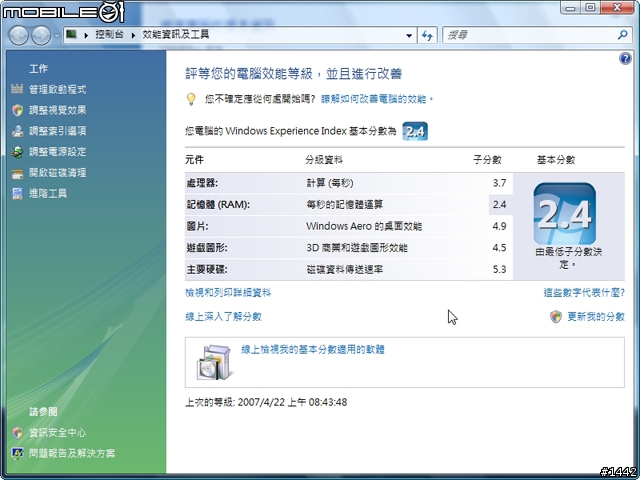The height and width of the screenshot is (480, 640).
Task: Click the light bulb tip icon
Action: click(191, 99)
